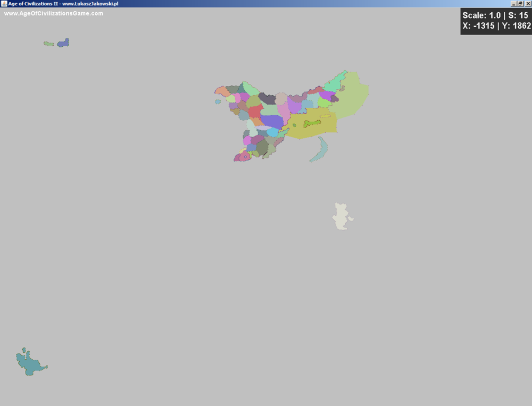The image size is (532, 406).
Task: Select the large blue-violet central province
Action: [x=272, y=122]
